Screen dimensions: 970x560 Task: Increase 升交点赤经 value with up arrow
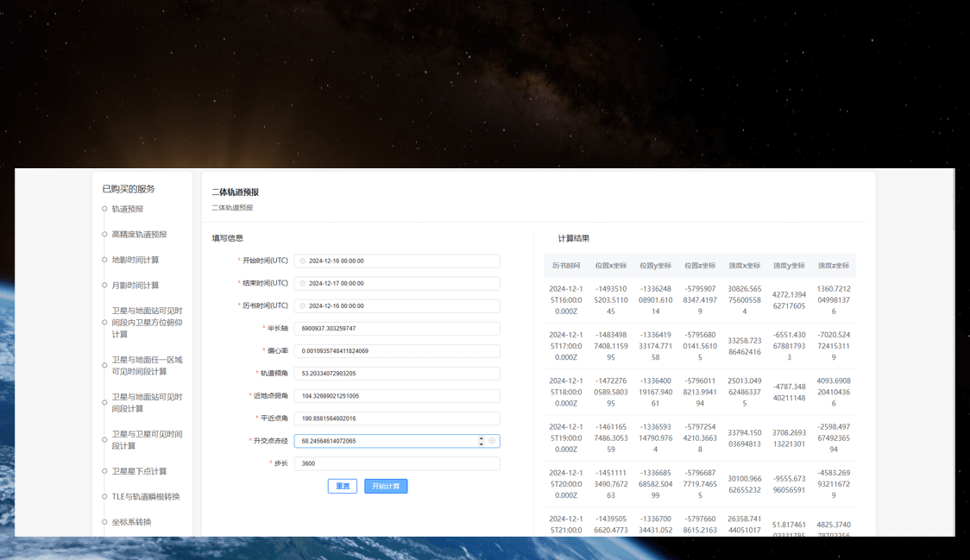pyautogui.click(x=482, y=437)
